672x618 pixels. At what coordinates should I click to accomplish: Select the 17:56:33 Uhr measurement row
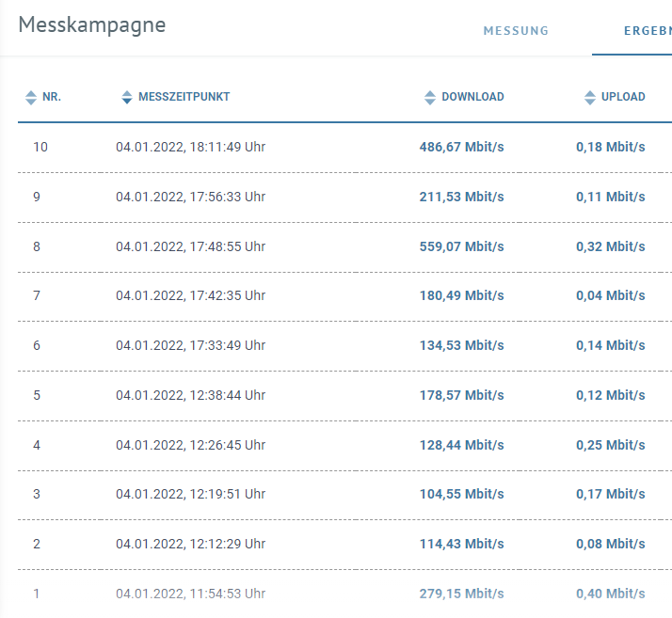point(190,197)
